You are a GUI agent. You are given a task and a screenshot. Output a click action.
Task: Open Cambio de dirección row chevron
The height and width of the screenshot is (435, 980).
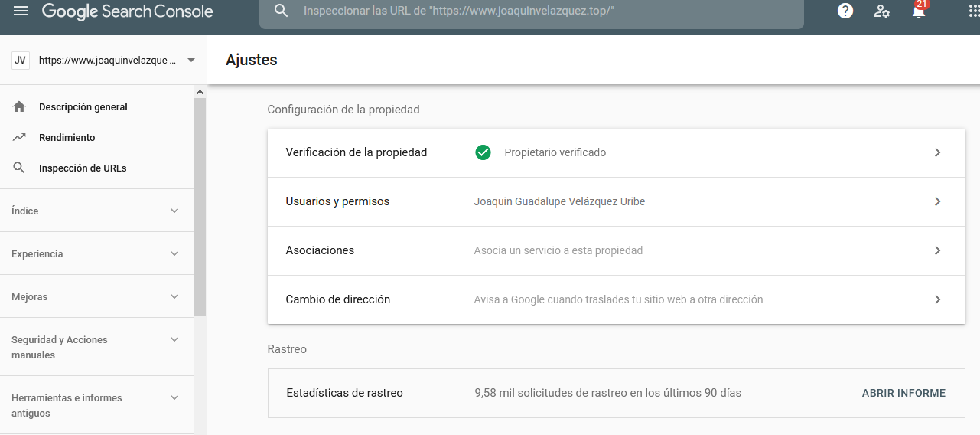[938, 299]
